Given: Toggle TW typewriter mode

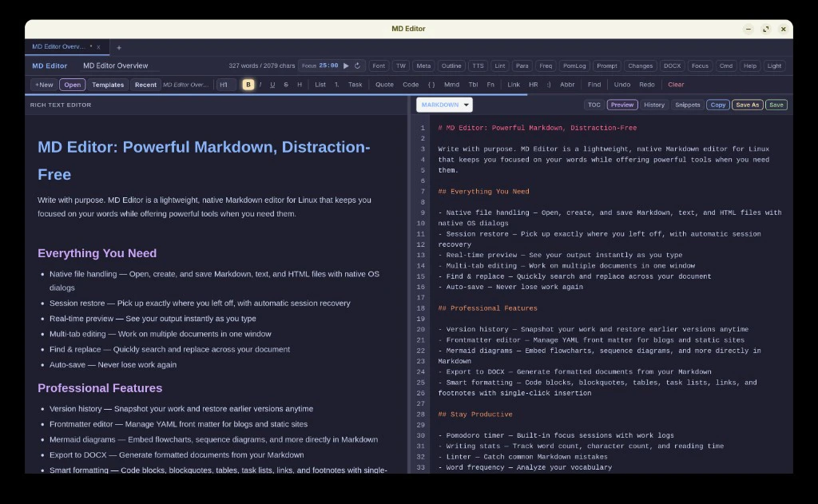Looking at the screenshot, I should (x=401, y=65).
